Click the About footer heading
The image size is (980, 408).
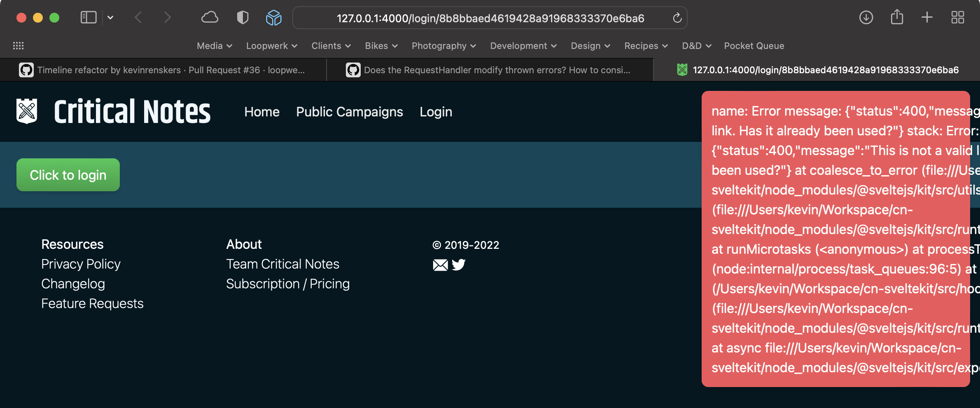tap(244, 244)
